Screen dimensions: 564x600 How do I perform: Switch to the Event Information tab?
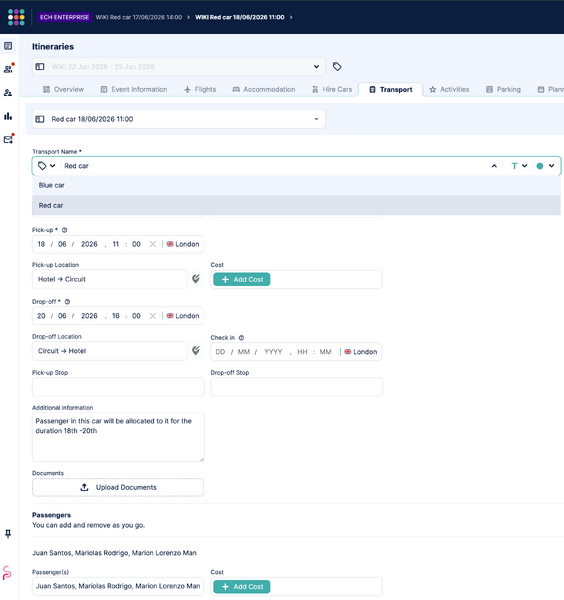(134, 89)
